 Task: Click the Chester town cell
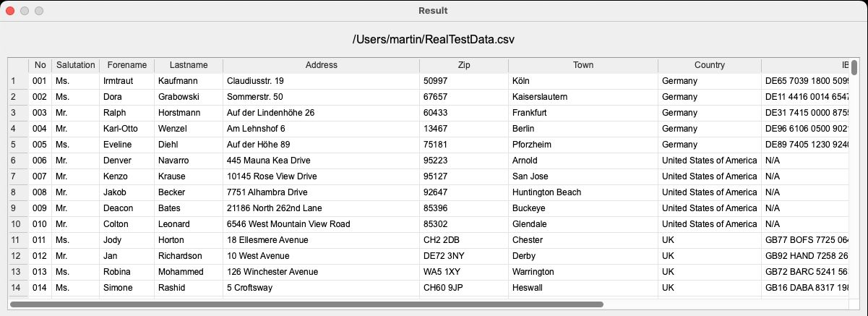click(x=583, y=240)
